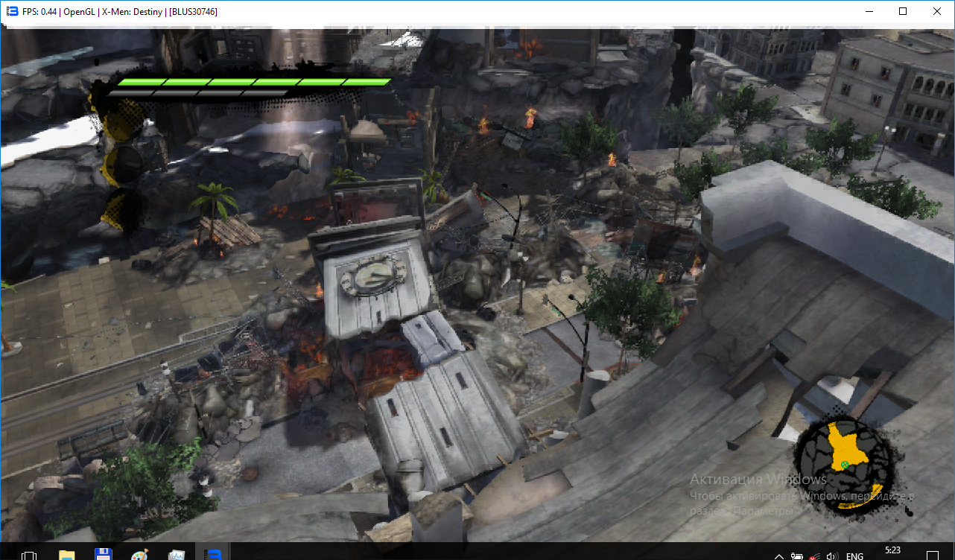Switch the ENG input language indicator
Viewport: 955px width, 560px height.
click(855, 556)
